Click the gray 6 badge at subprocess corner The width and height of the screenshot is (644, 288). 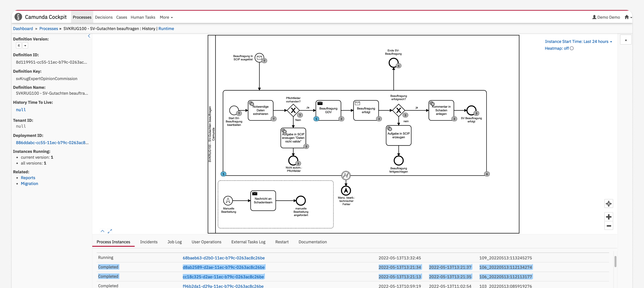(x=487, y=174)
